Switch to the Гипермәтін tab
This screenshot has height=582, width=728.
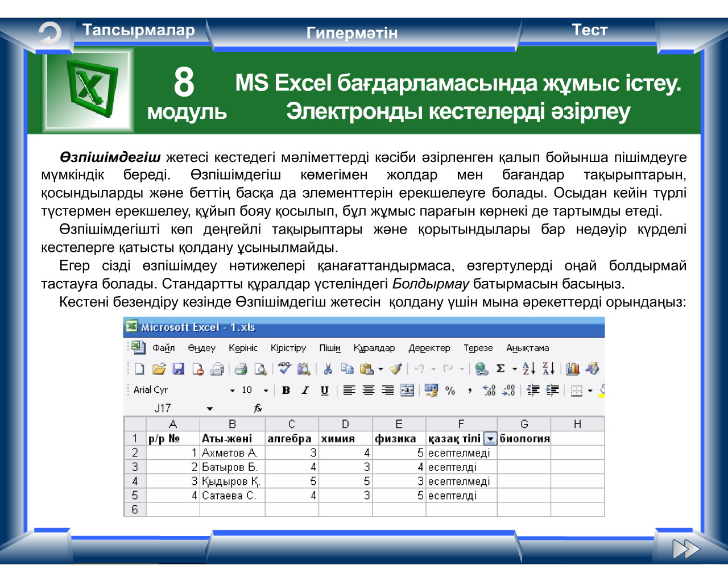pos(351,33)
